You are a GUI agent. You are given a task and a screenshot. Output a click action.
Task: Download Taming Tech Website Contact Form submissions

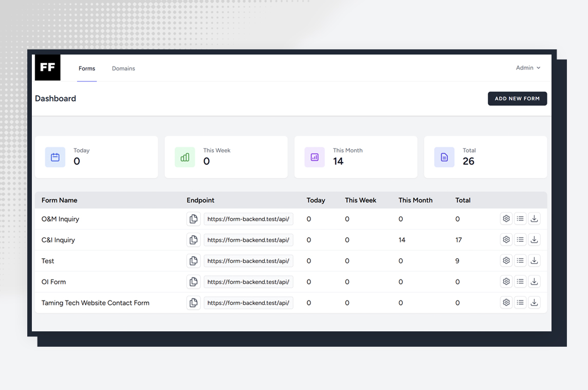click(x=534, y=303)
